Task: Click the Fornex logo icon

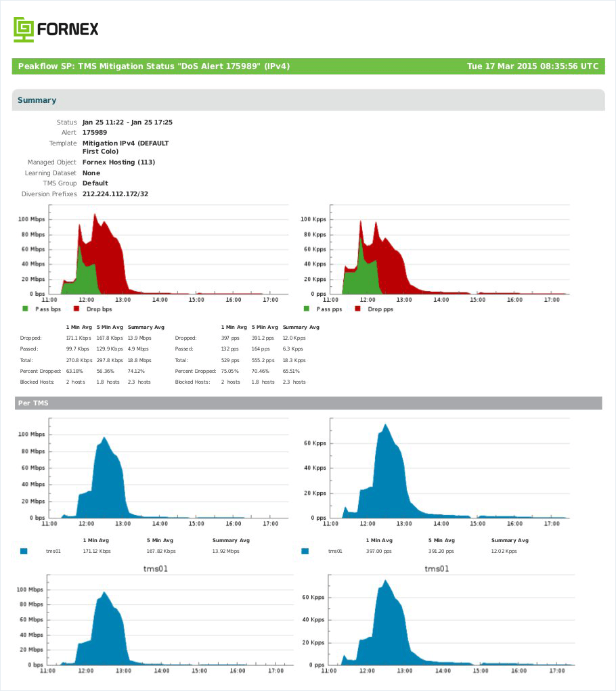Action: tap(23, 30)
